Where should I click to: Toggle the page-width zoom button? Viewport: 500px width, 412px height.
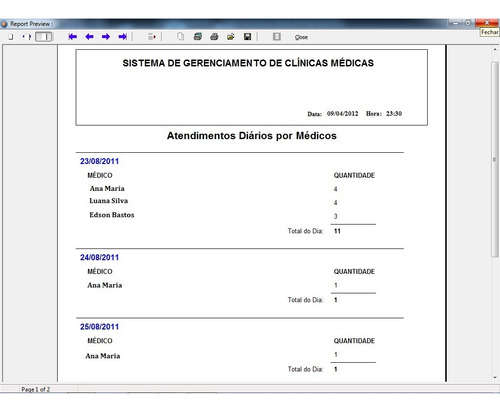tap(44, 37)
